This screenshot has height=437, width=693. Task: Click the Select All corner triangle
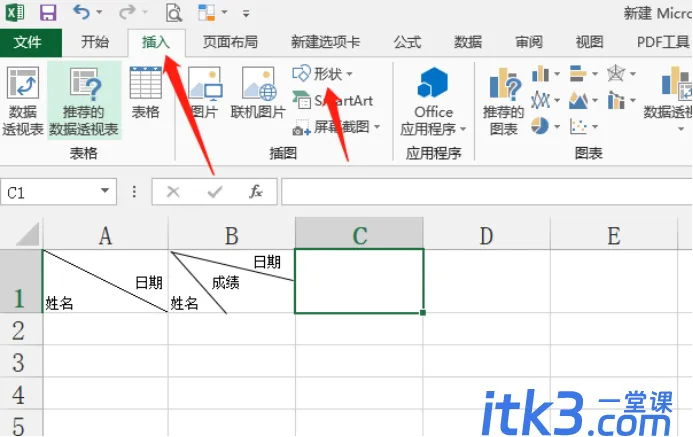(27, 234)
